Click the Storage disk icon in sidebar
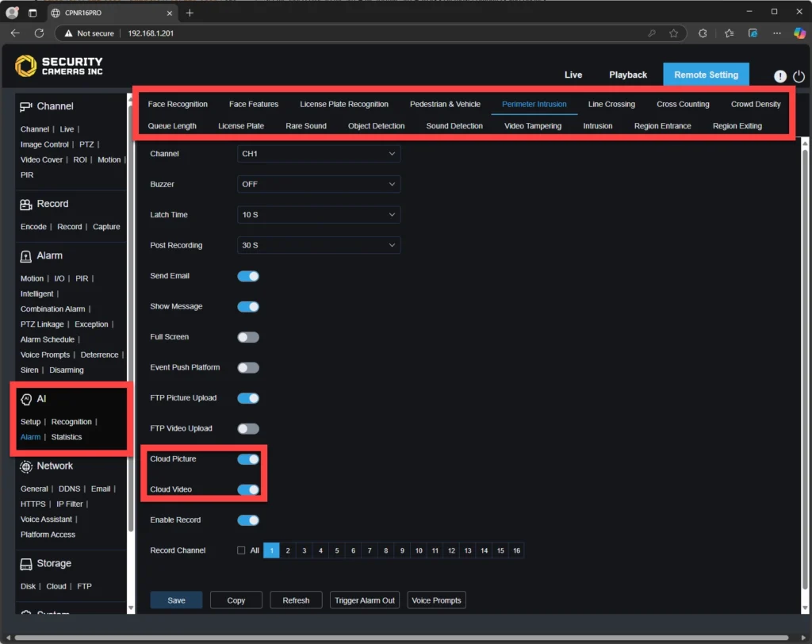The image size is (812, 644). pos(26,564)
